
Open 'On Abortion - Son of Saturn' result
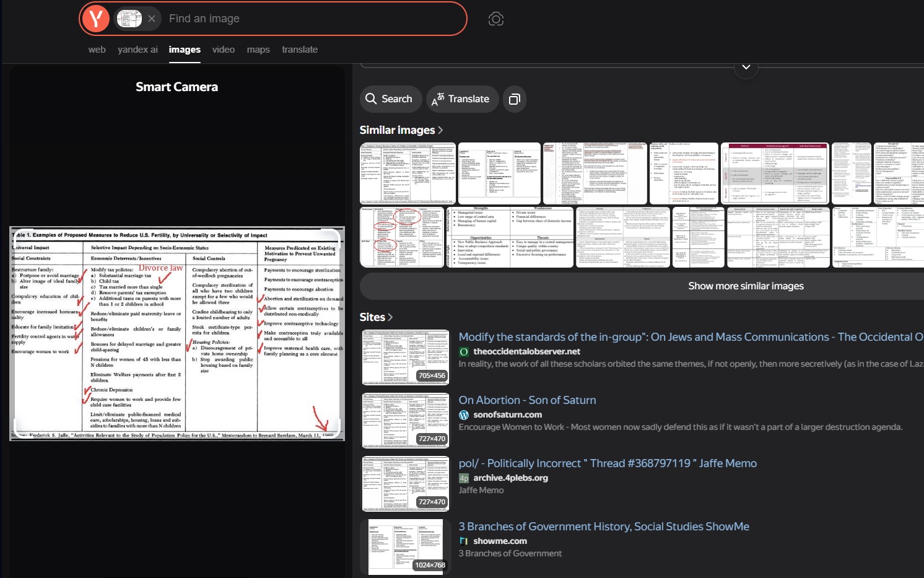(527, 400)
